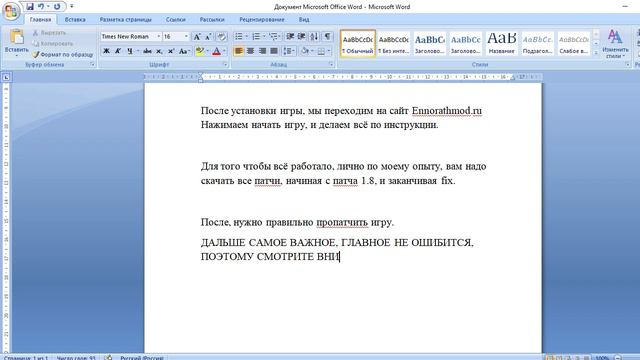Align text left
Viewport: 640px width, 360px height.
239,51
